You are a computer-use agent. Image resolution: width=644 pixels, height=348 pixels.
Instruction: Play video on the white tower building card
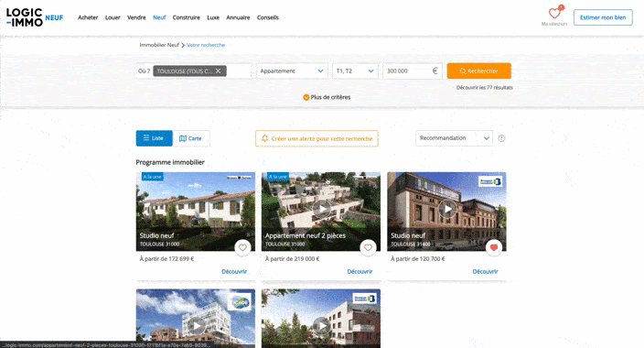pos(197,326)
